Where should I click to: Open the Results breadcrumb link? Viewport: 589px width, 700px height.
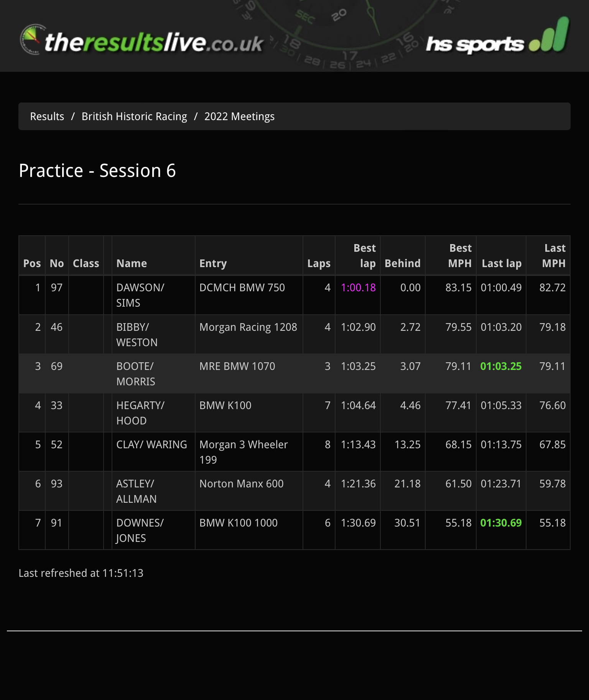click(47, 116)
